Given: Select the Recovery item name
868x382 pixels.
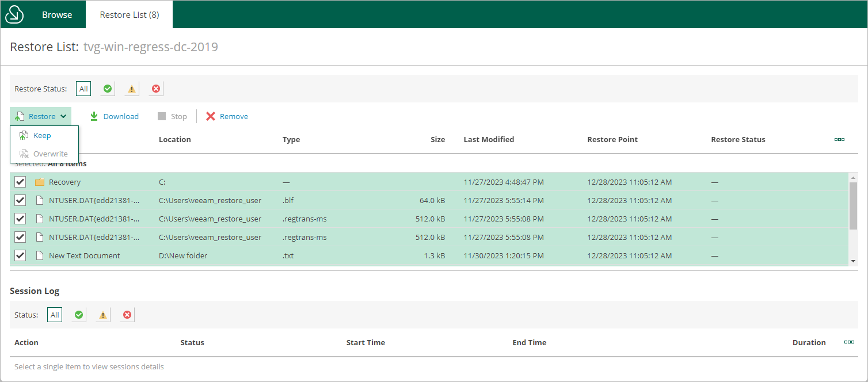Looking at the screenshot, I should click(64, 182).
